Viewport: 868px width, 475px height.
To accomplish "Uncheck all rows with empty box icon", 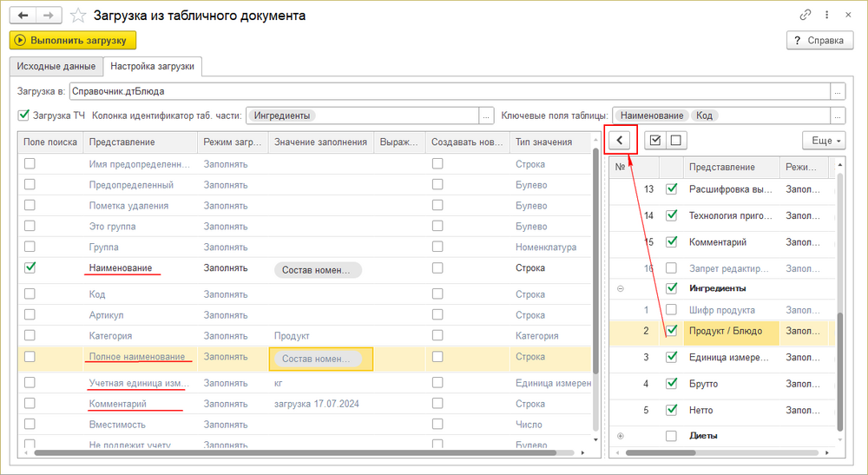I will point(676,140).
